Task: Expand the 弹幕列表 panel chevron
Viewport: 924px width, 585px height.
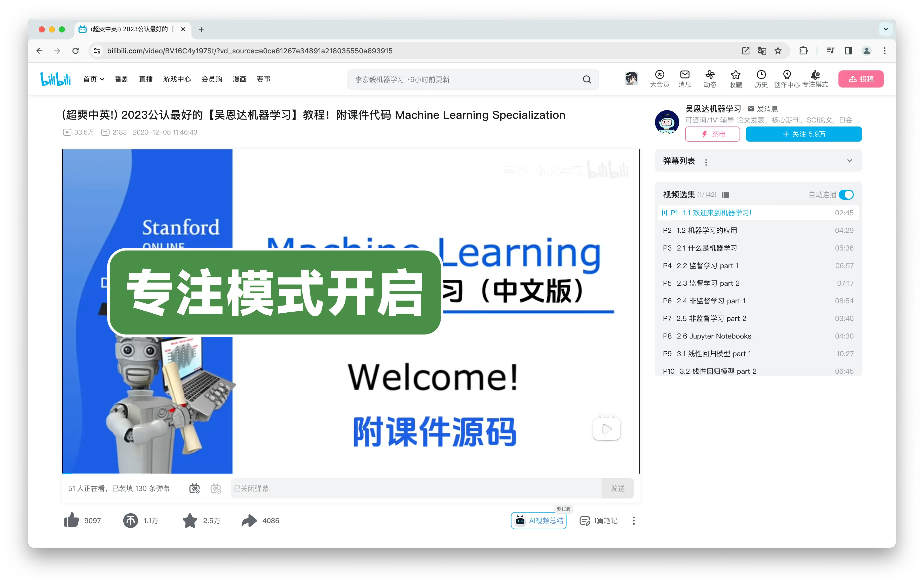Action: (850, 161)
